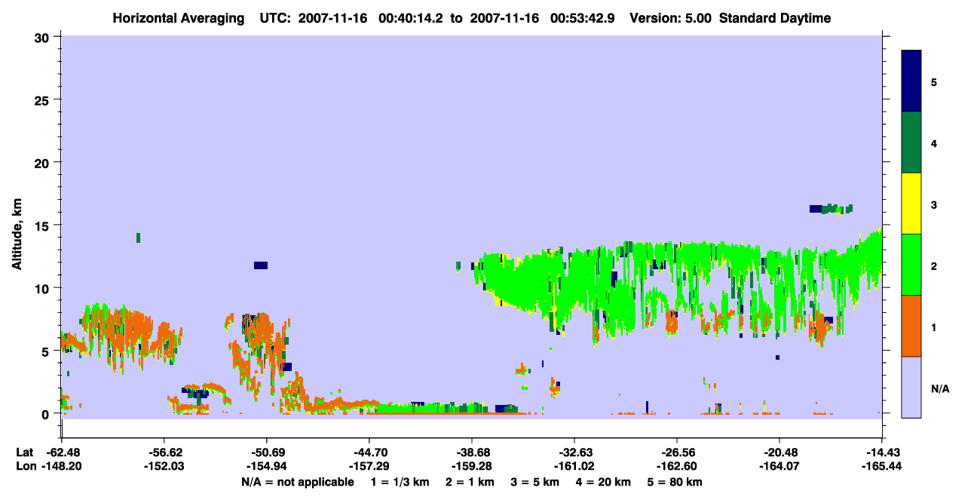Click the latitude value -32.63
The image size is (980, 503).
click(574, 452)
